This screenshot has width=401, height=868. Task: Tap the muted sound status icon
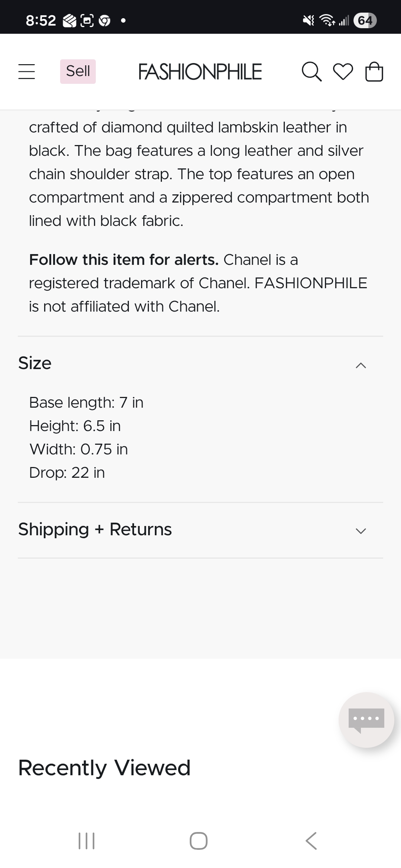[x=308, y=20]
